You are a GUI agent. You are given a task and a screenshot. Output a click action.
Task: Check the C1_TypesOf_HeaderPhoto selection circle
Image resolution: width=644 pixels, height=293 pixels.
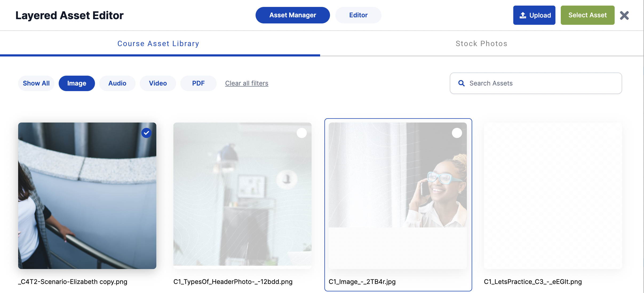pos(302,133)
